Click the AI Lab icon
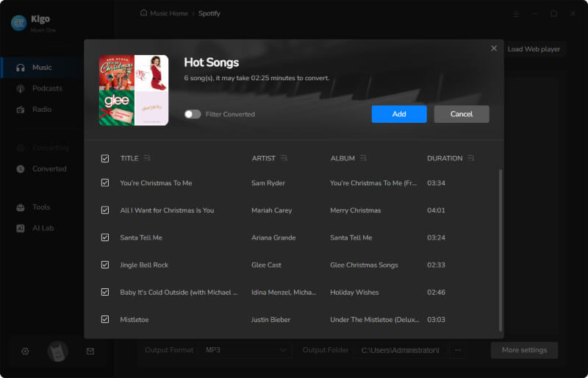 click(x=21, y=228)
